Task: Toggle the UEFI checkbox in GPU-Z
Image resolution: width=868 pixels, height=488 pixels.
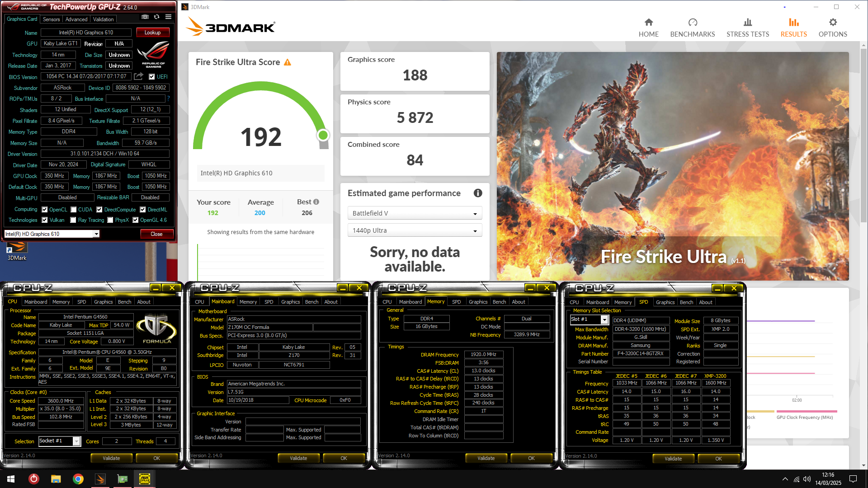Action: (152, 77)
